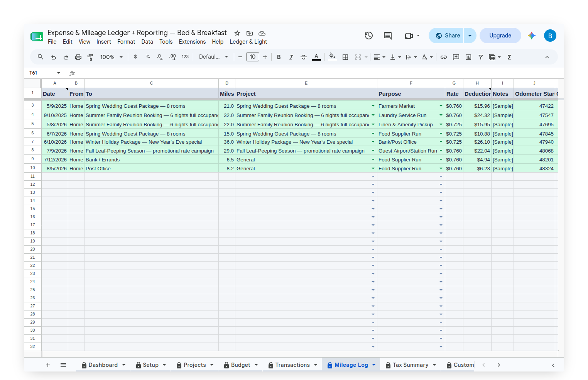
Task: Open the Extensions menu
Action: (192, 42)
